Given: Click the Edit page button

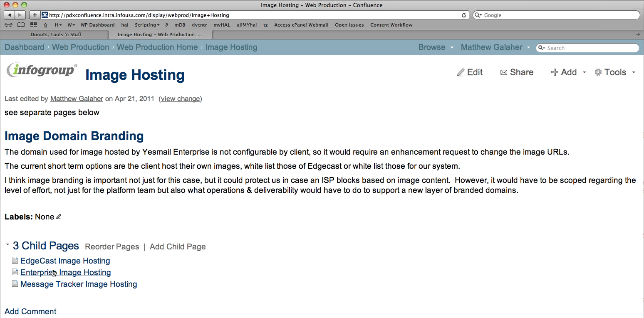Looking at the screenshot, I should [x=470, y=72].
